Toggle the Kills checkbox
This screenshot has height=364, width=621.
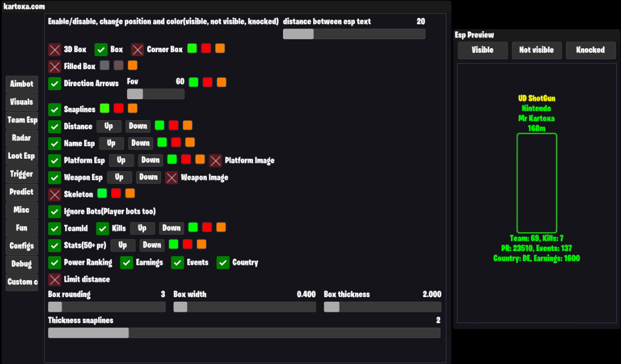[103, 228]
